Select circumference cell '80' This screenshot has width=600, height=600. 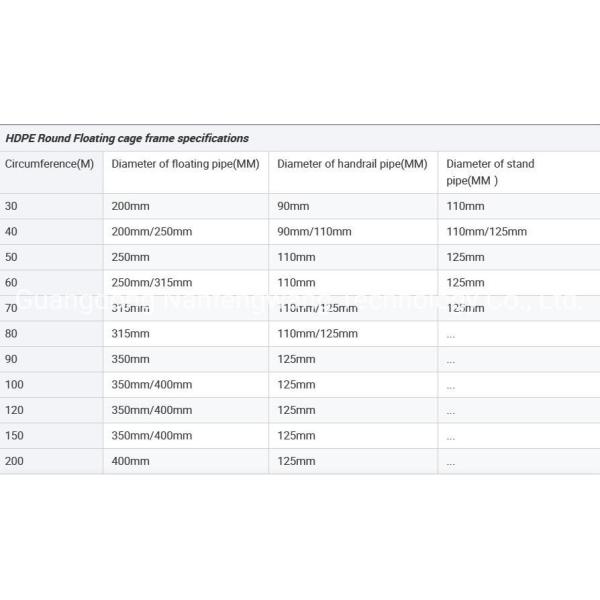[x=11, y=334]
